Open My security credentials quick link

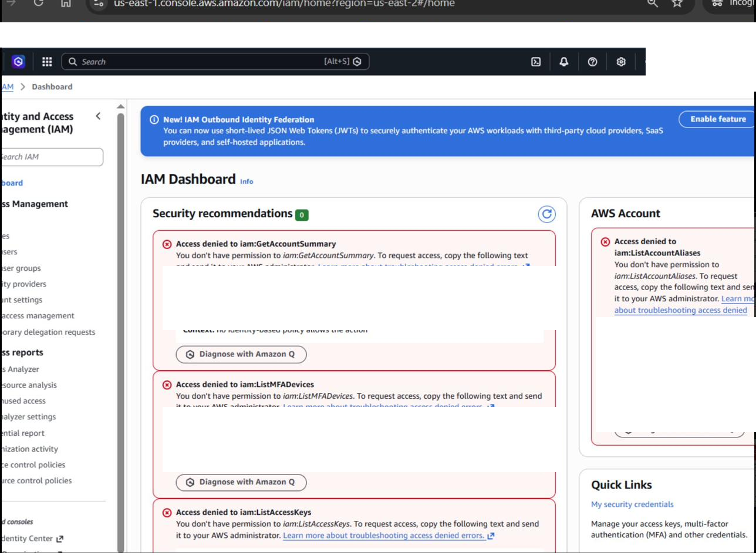(x=632, y=504)
